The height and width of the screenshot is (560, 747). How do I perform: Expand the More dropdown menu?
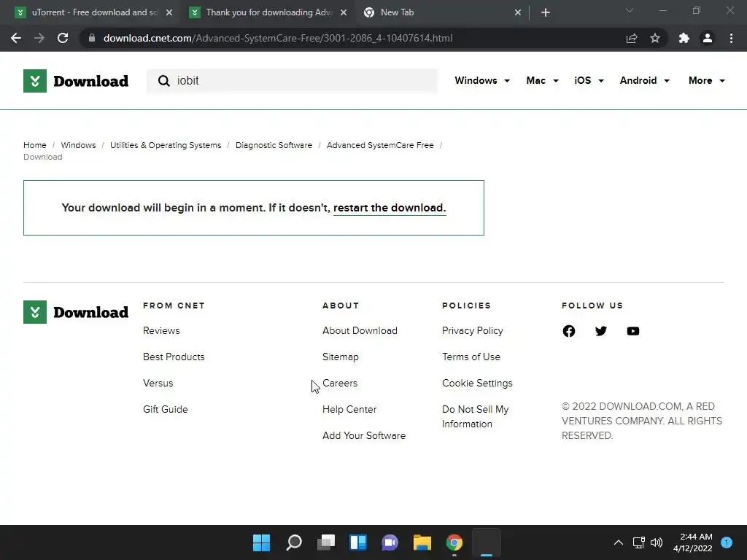706,80
